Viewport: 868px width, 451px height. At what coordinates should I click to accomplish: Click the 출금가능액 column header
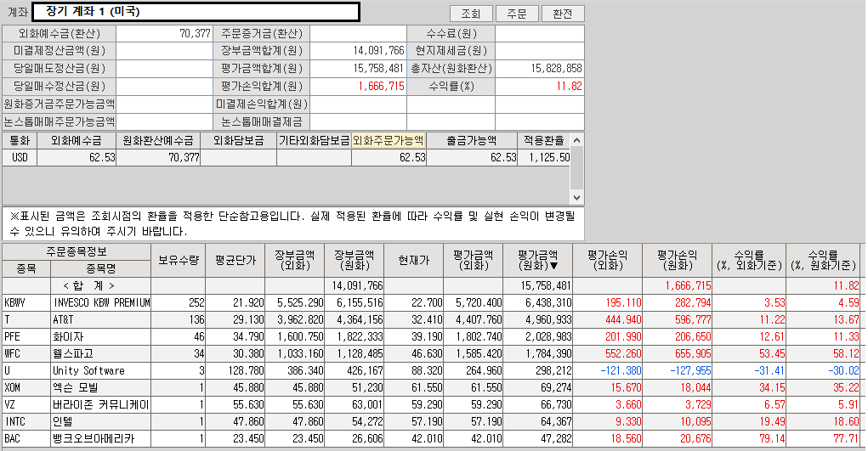coord(472,140)
